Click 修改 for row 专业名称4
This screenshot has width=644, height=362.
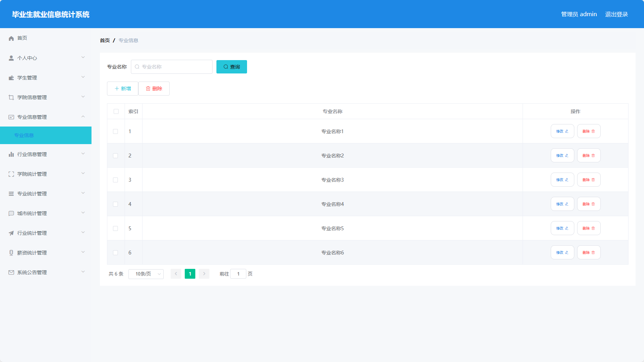click(x=562, y=204)
